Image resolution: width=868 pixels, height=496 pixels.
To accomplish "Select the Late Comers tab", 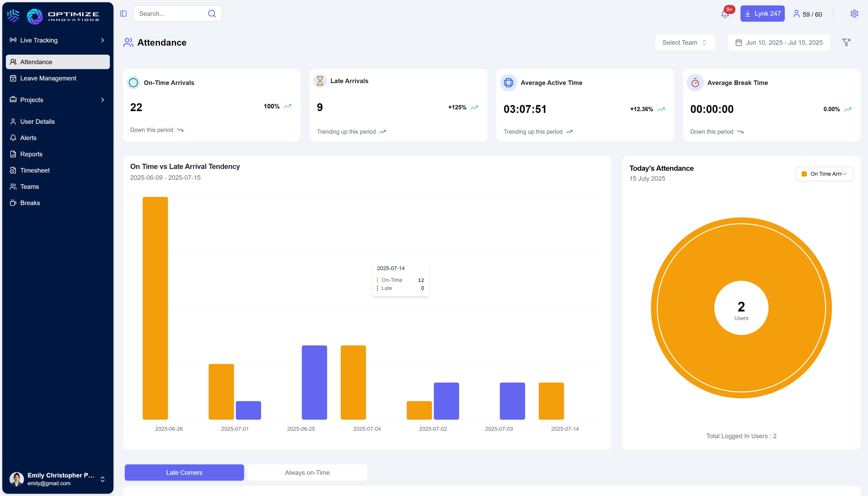I will pos(184,473).
